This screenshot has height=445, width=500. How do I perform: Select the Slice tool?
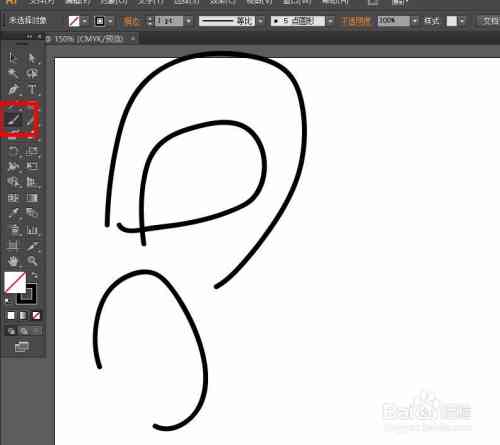[32, 246]
